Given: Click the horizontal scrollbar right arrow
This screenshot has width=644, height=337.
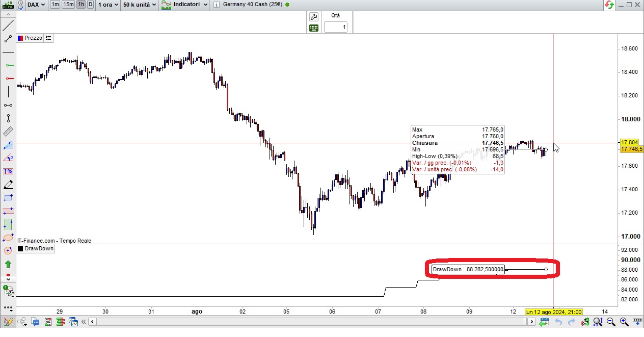Looking at the screenshot, I should pos(531,322).
